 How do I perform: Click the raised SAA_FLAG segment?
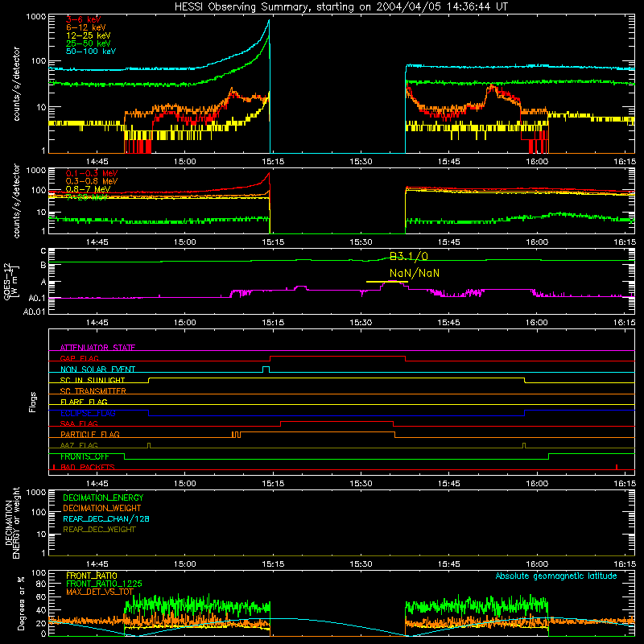(336, 421)
